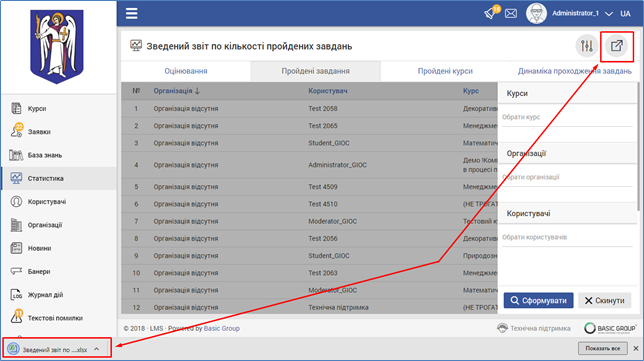This screenshot has height=361, width=644.
Task: Open notifications megaphone icon
Action: tap(490, 14)
